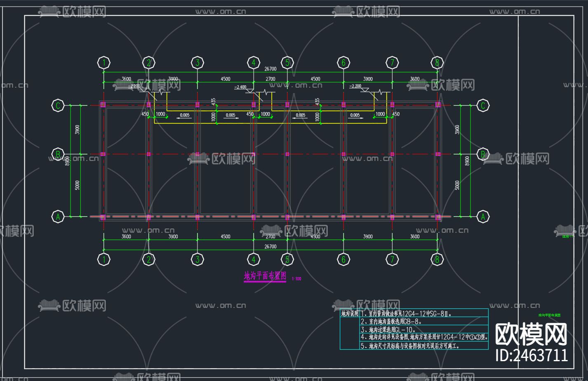Click axis bubble 5 in the bottom row
This screenshot has height=381, width=588.
(x=287, y=259)
